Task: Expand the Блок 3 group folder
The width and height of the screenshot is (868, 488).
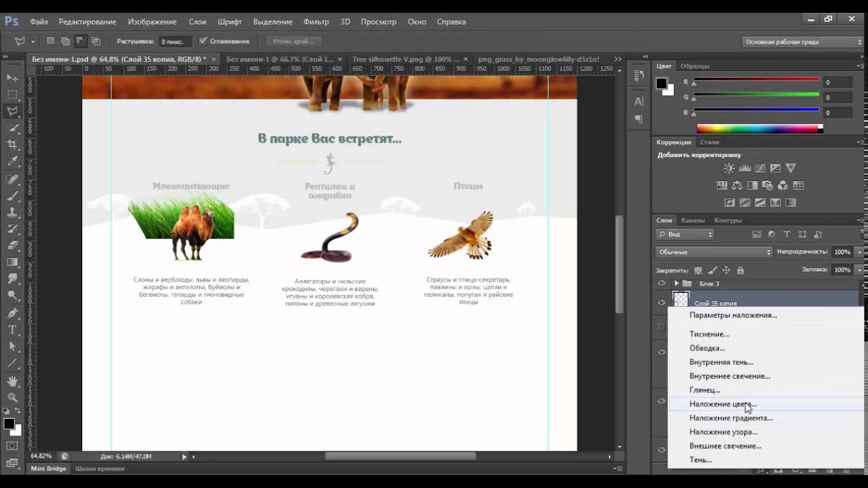Action: click(676, 283)
